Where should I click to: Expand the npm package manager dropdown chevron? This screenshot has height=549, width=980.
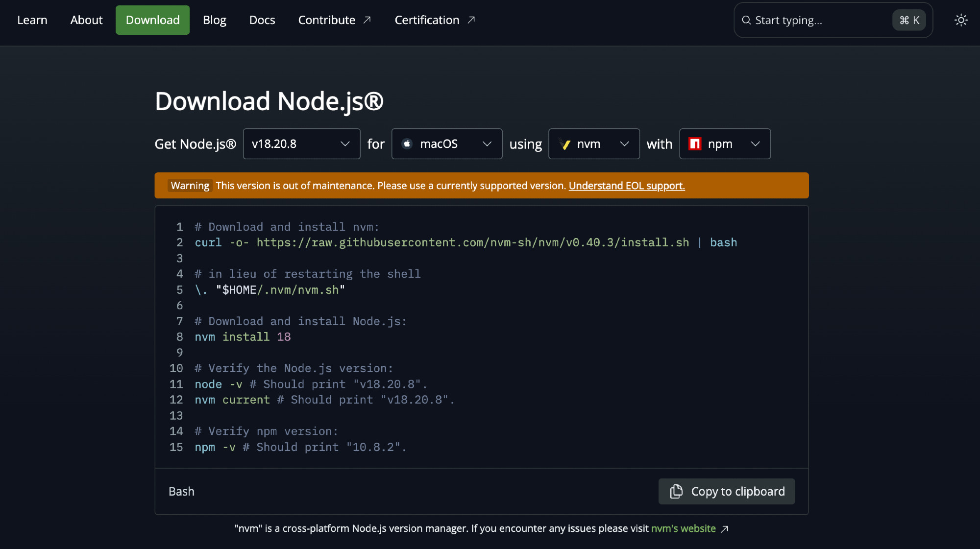click(756, 143)
